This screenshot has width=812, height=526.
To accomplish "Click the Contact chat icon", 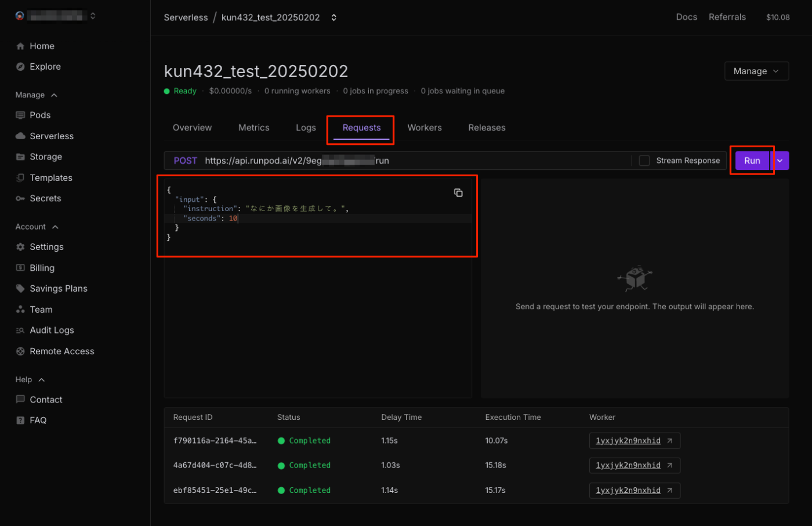I will tap(20, 400).
